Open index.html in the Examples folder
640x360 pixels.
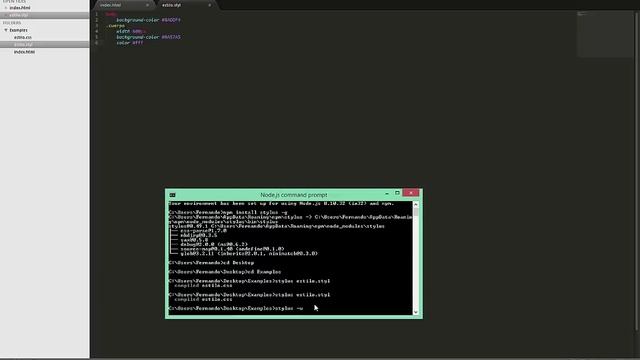coord(24,52)
